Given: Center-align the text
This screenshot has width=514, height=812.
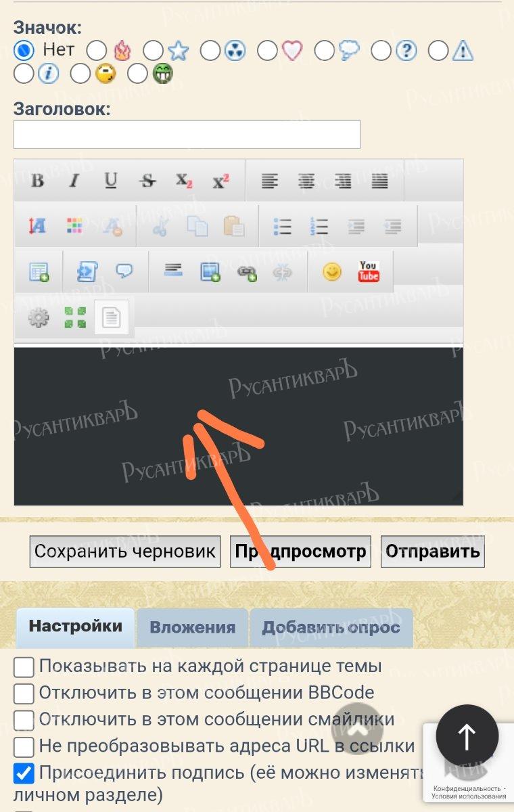Looking at the screenshot, I should tap(306, 181).
